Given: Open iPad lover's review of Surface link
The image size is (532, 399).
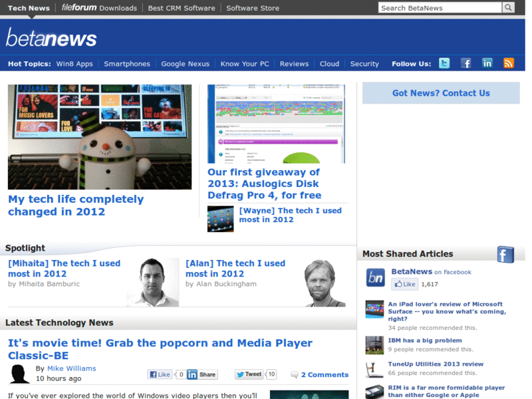Looking at the screenshot, I should tap(447, 311).
